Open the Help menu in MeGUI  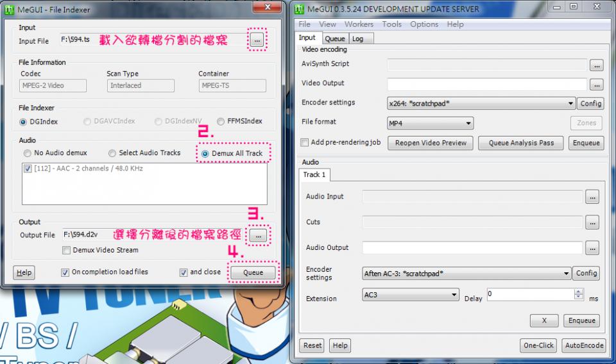(455, 24)
